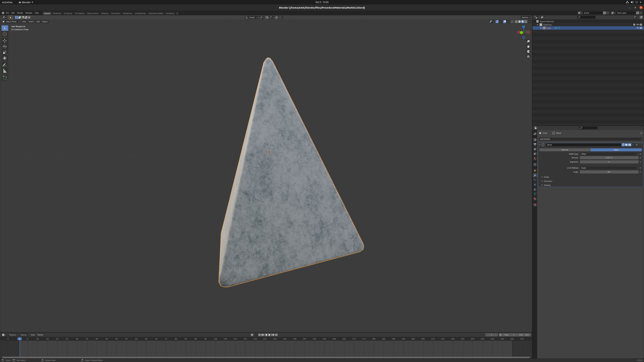The height and width of the screenshot is (362, 644).
Task: Switch to the Shading workspace tab
Action: point(104,13)
